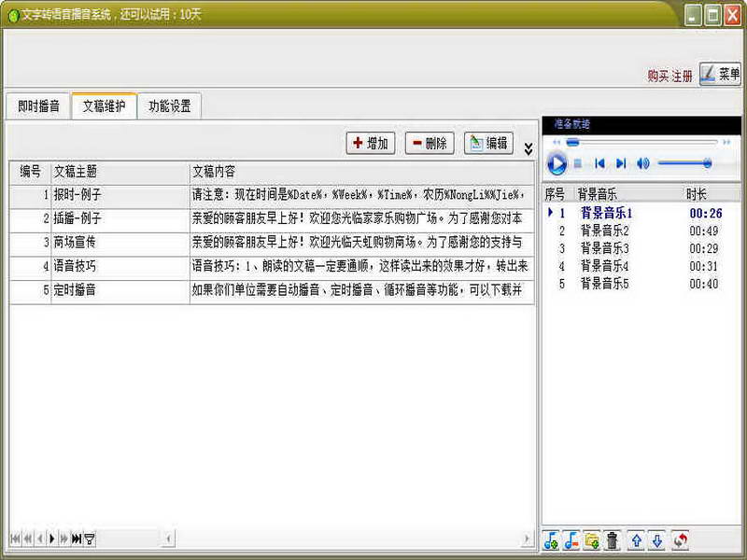Adjust the volume slider in the player

point(684,164)
